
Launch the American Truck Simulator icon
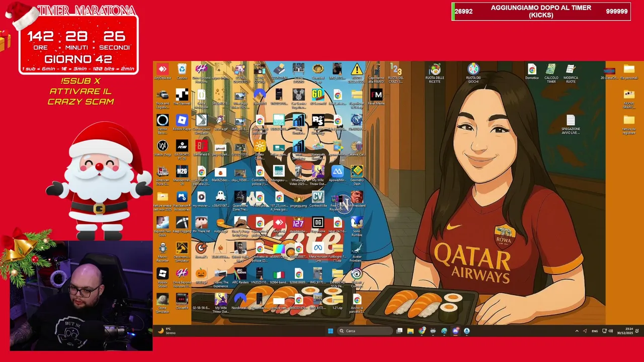[162, 175]
